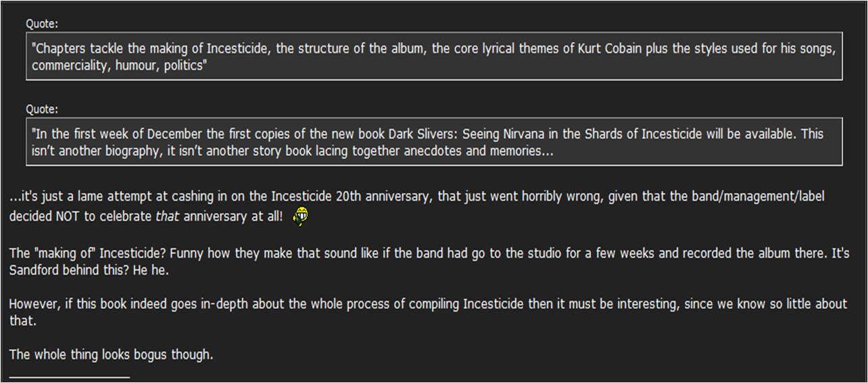This screenshot has height=383, width=868.
Task: Click the signature separator line at bottom
Action: click(x=69, y=377)
